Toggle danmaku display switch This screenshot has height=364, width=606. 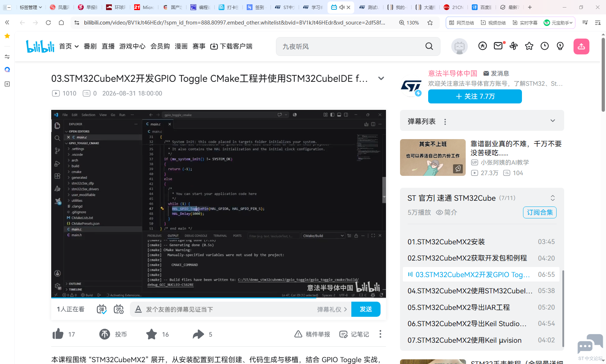pos(102,309)
